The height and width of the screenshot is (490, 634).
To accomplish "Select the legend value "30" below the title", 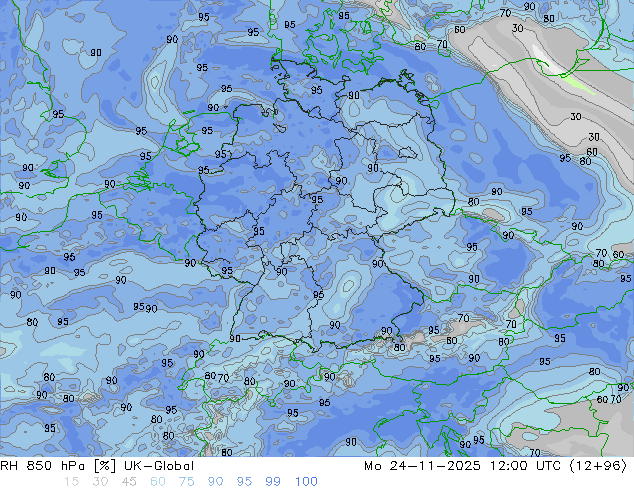I will [x=100, y=482].
